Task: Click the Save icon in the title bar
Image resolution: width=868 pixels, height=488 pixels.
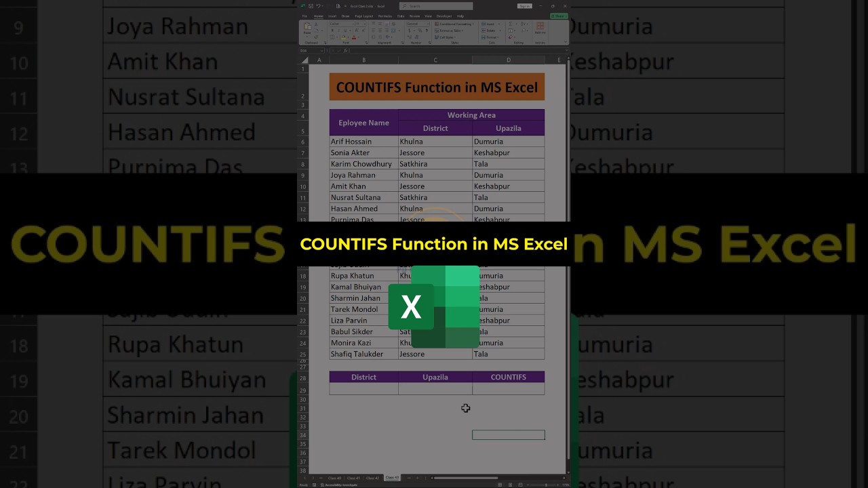Action: (311, 6)
